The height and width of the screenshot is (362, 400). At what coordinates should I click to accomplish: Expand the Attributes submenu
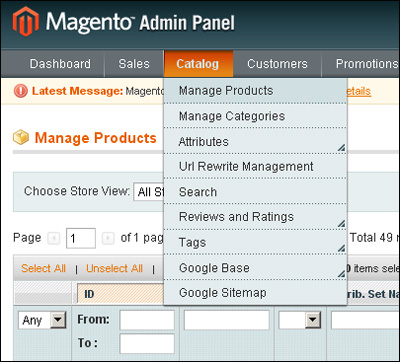255,141
